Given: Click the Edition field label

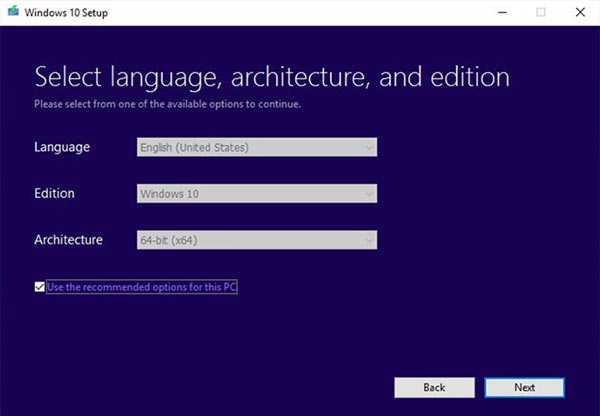Looking at the screenshot, I should 55,193.
